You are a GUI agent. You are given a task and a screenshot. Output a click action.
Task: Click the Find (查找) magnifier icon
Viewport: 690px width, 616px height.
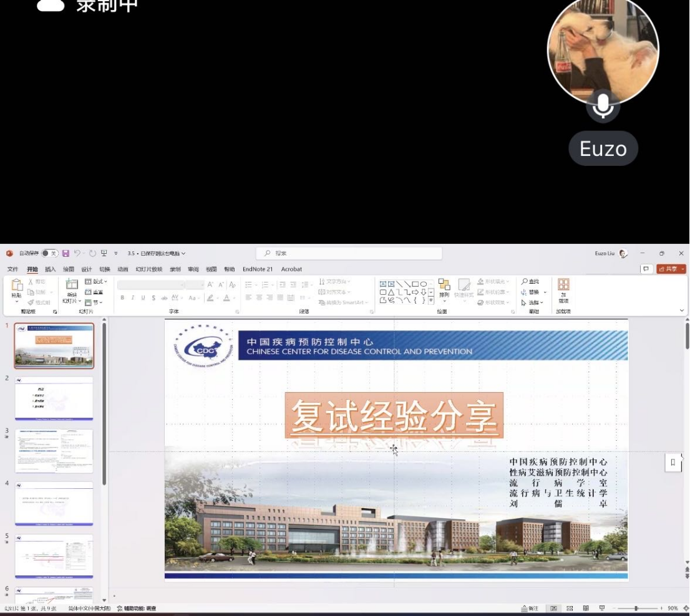click(x=525, y=282)
